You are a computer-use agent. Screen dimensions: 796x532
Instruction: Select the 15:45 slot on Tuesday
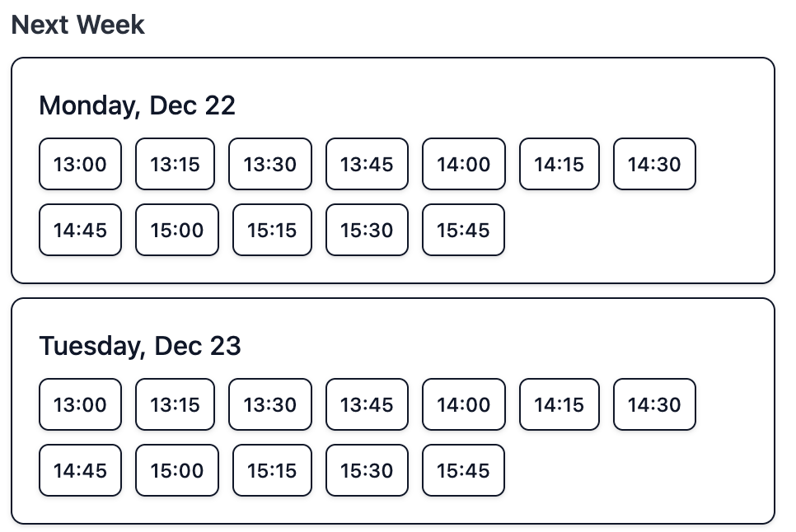463,470
